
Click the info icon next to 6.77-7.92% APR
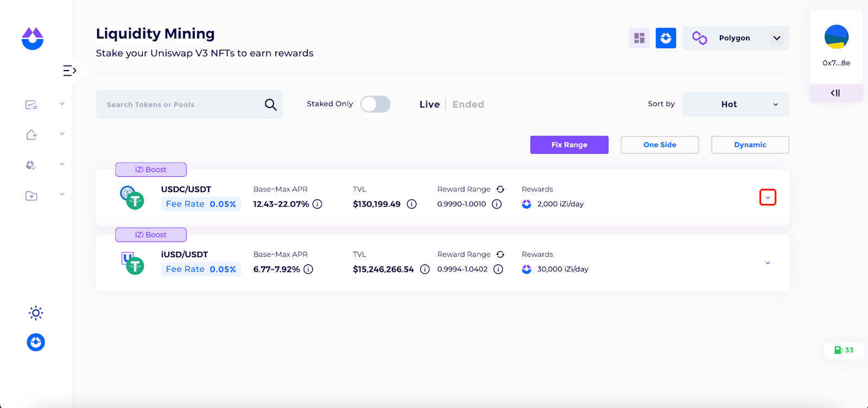pyautogui.click(x=308, y=269)
